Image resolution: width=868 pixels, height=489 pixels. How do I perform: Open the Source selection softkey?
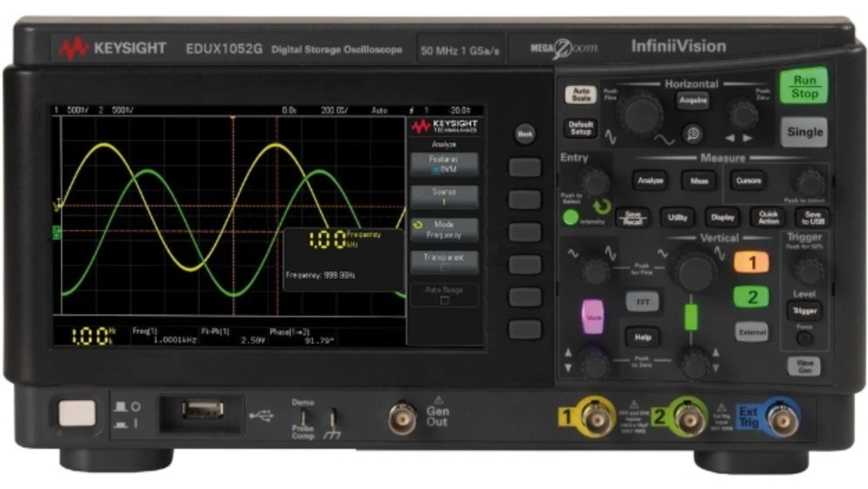(x=444, y=197)
